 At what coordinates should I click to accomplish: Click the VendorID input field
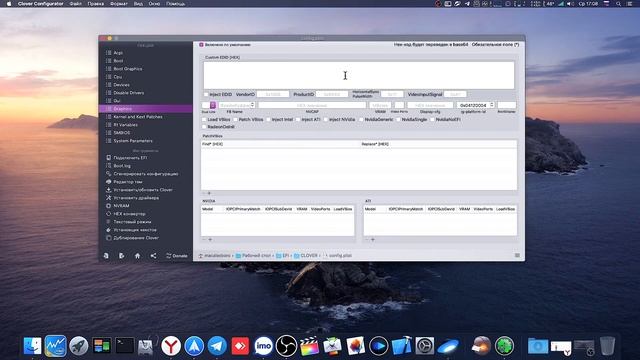click(273, 94)
